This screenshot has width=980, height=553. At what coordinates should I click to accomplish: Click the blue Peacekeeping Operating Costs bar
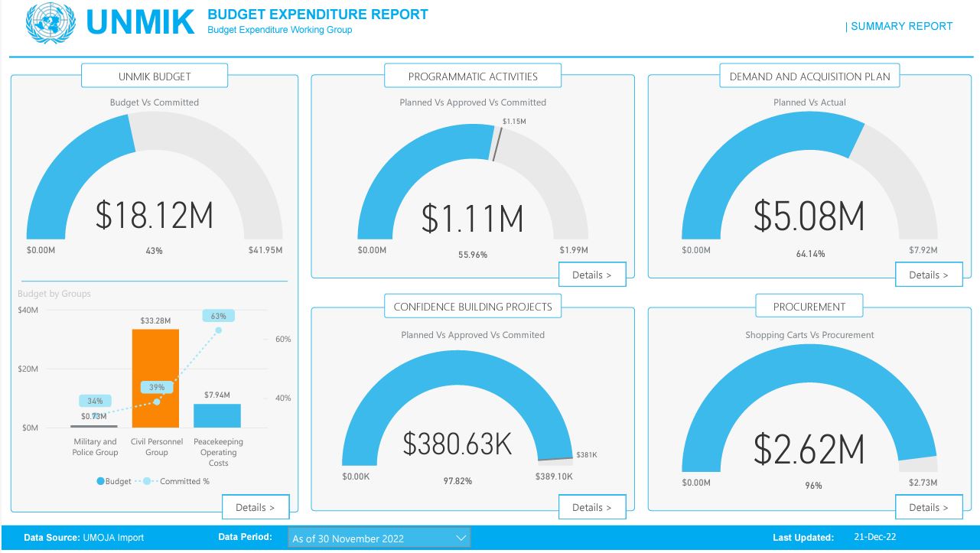tap(217, 416)
